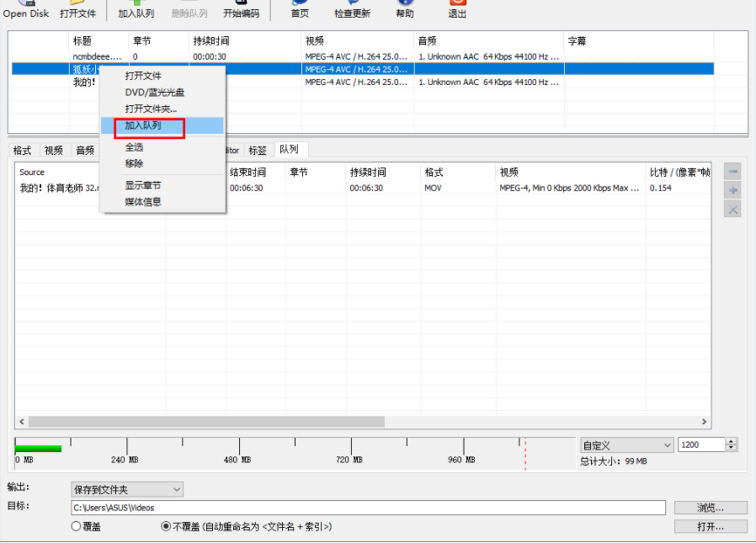The image size is (756, 543).
Task: Click the move-up arrow in queue panel
Action: pyautogui.click(x=734, y=173)
